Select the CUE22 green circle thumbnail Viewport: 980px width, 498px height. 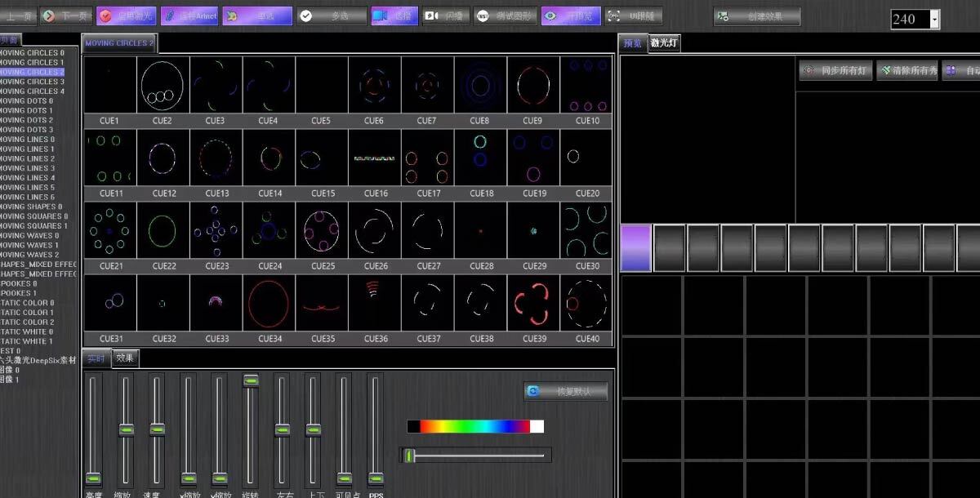[x=163, y=231]
